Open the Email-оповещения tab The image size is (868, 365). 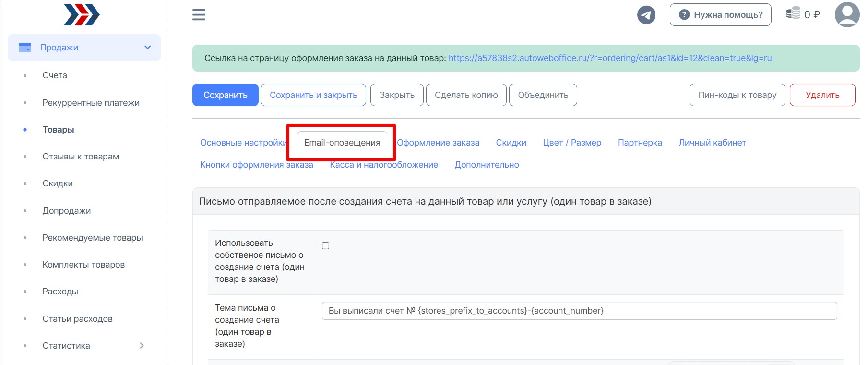point(342,143)
